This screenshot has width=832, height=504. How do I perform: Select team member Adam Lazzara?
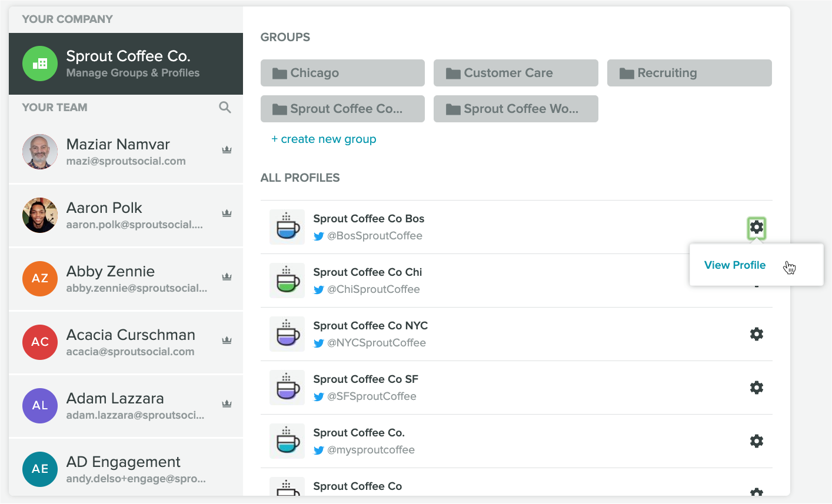[126, 406]
